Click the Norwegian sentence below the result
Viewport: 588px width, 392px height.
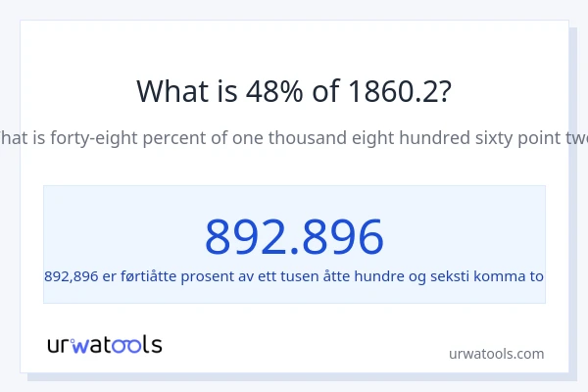[x=294, y=276]
